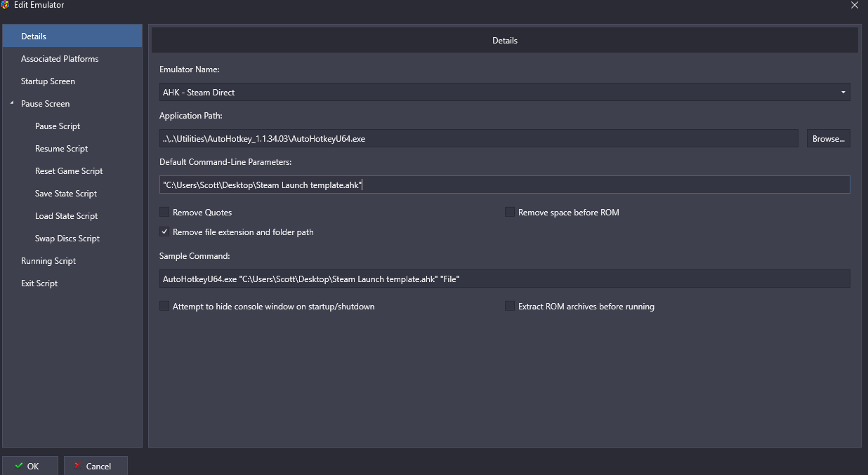Viewport: 868px width, 475px height.
Task: Click the 'Emulator Name:' label
Action: [190, 69]
